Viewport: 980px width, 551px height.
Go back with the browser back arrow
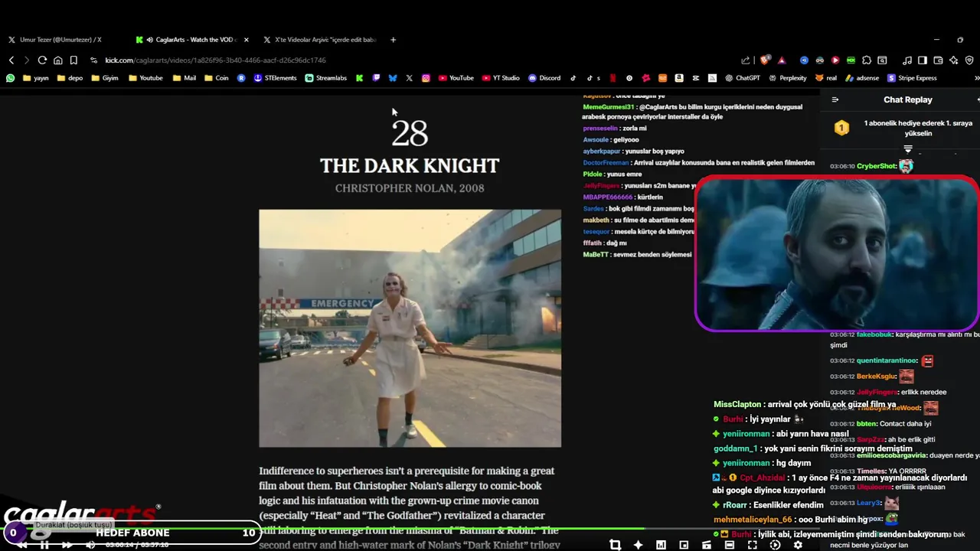(11, 60)
